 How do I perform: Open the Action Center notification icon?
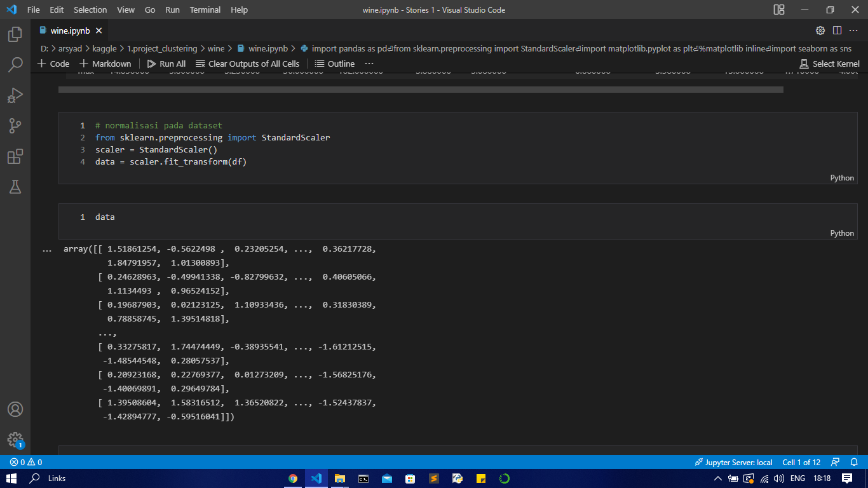(847, 478)
